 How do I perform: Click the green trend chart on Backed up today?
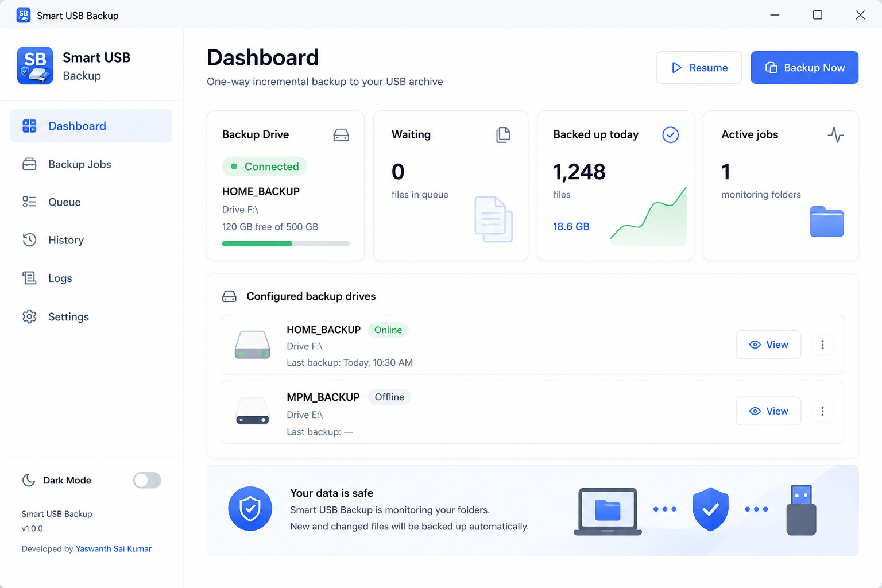(x=648, y=216)
